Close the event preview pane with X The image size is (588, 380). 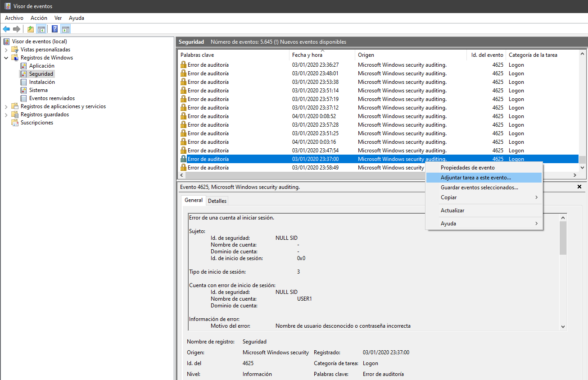pyautogui.click(x=579, y=187)
